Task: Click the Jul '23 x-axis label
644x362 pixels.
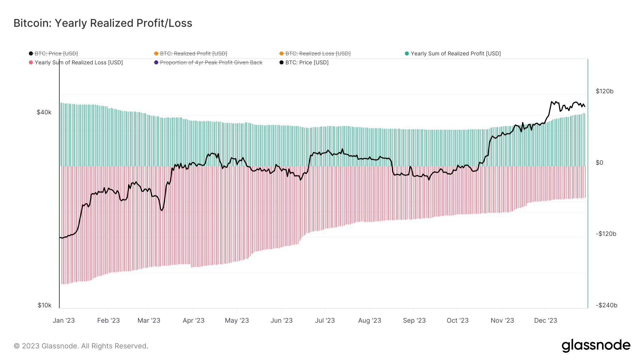Action: (x=325, y=321)
